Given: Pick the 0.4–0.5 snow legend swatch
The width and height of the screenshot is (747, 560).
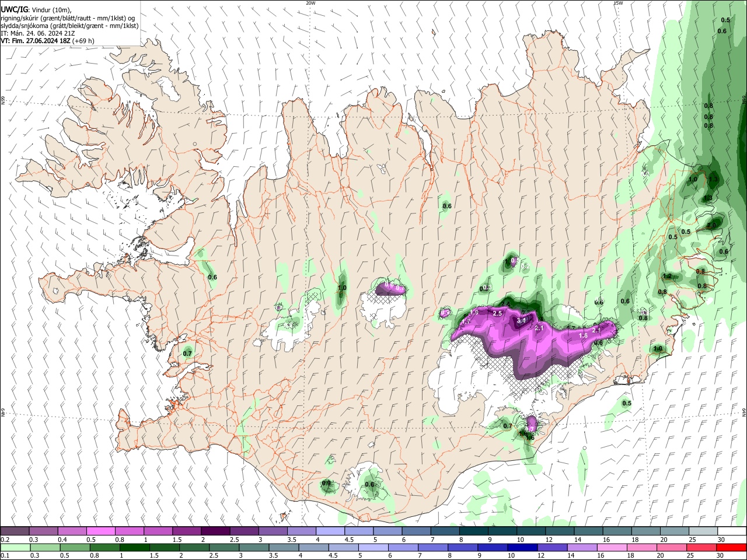Looking at the screenshot, I should click(x=72, y=531).
